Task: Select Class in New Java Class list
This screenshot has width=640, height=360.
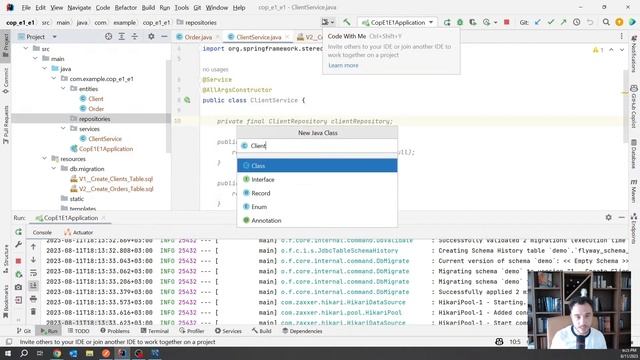Action: (x=317, y=166)
